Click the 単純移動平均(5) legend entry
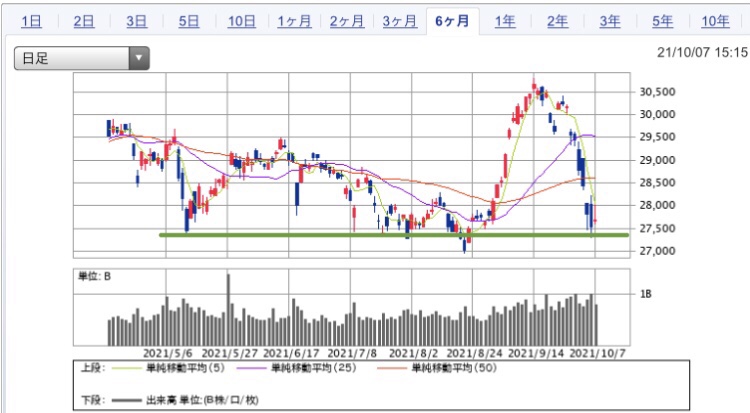Screen dimensions: 750x413 pyautogui.click(x=185, y=368)
